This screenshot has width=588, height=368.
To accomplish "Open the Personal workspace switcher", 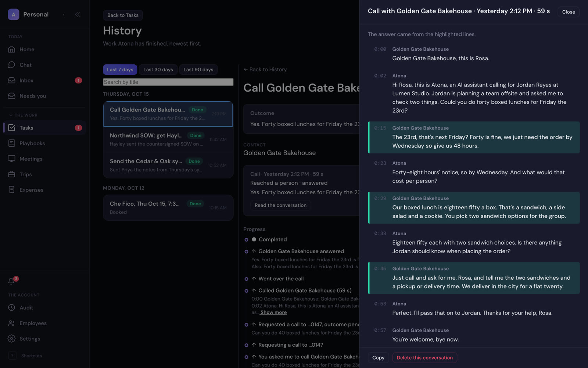I will click(37, 14).
